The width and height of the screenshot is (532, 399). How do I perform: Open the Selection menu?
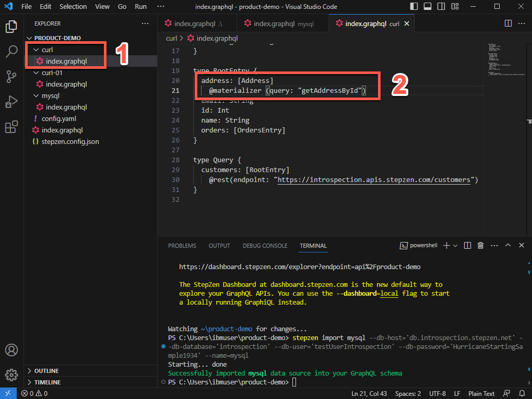coord(73,7)
